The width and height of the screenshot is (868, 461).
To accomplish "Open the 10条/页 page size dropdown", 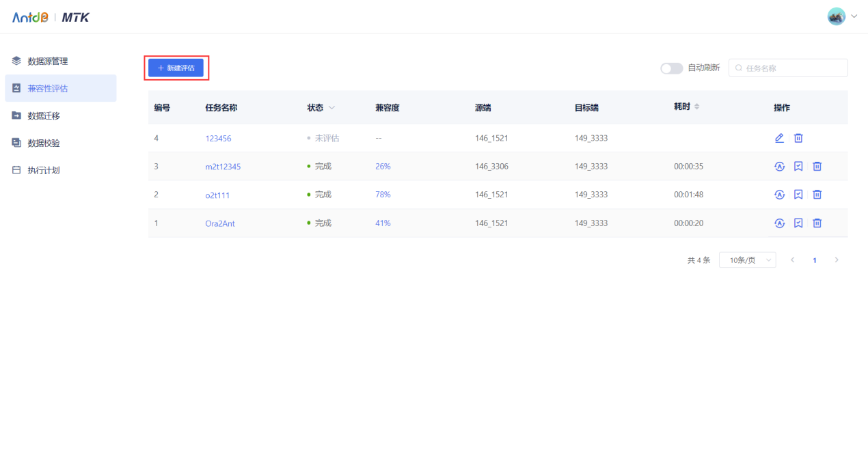I will coord(747,260).
